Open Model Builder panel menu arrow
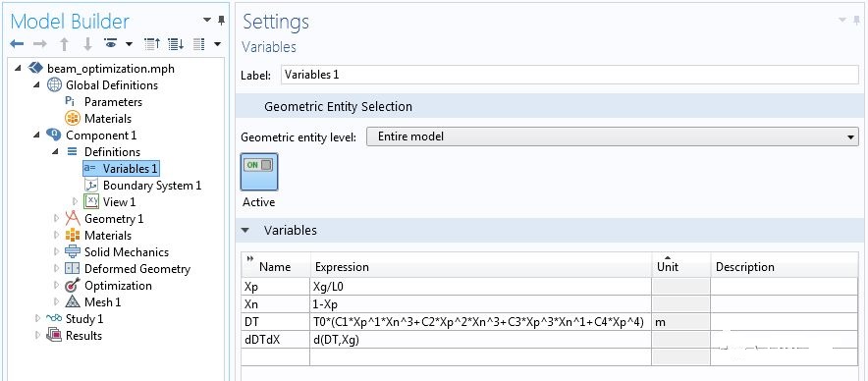 (x=207, y=20)
